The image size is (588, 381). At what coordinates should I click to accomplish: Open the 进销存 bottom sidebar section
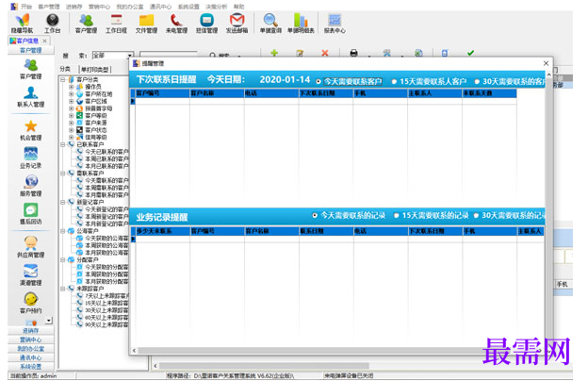tap(31, 331)
